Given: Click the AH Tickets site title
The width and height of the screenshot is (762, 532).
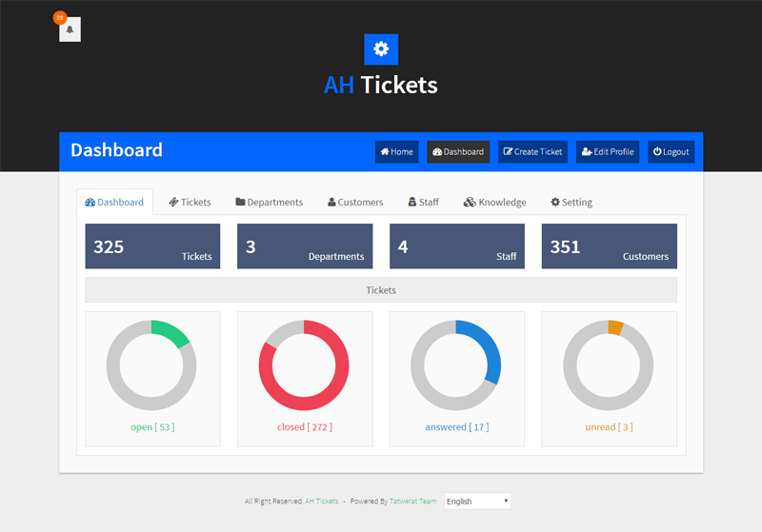Looking at the screenshot, I should coord(381,85).
